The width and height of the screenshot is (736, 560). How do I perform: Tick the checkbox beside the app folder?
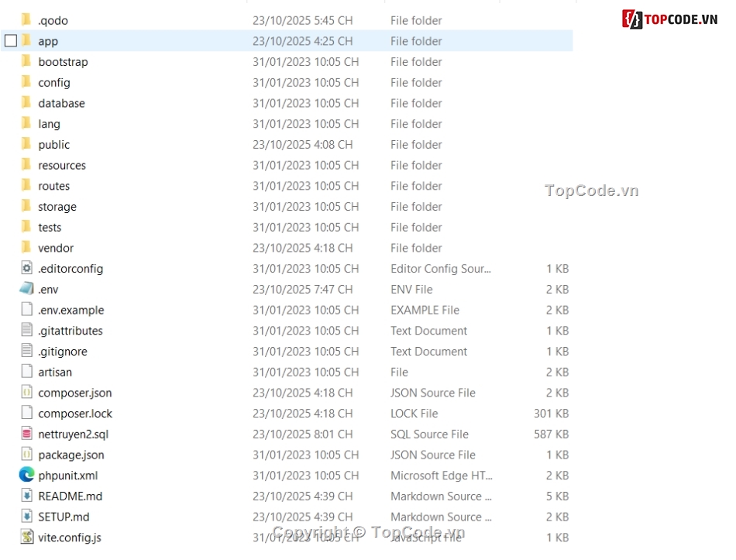[x=11, y=41]
